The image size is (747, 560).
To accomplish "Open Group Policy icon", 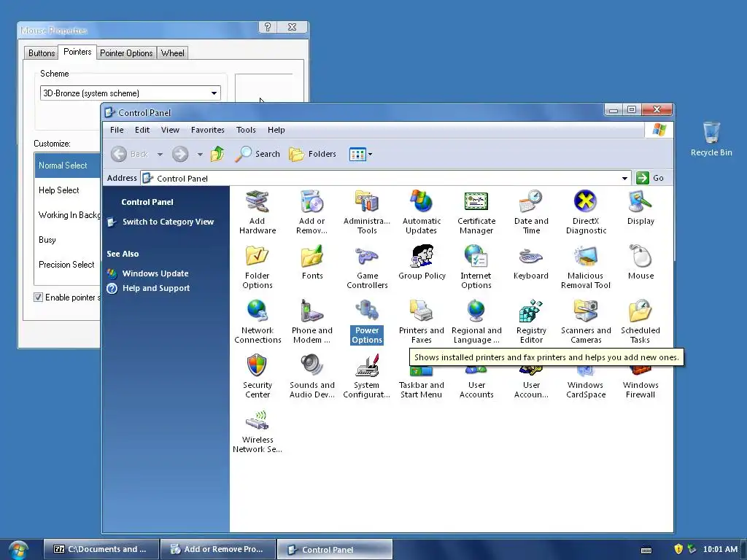I will pos(422,262).
